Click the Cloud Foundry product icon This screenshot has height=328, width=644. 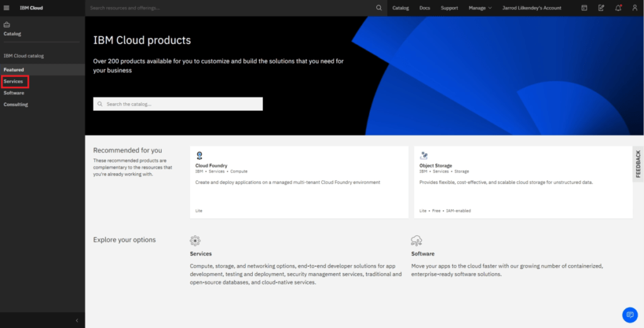pos(199,156)
